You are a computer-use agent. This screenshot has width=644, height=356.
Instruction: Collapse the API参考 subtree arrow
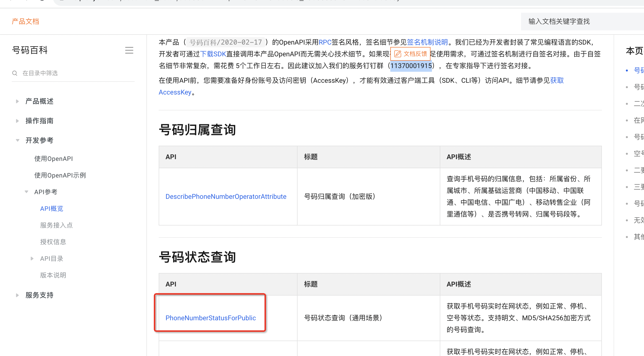coord(26,192)
